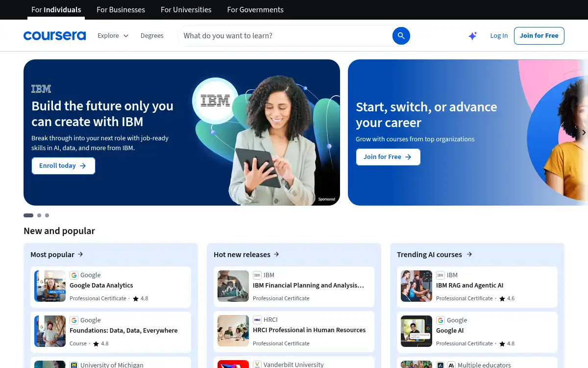The height and width of the screenshot is (368, 588).
Task: Select the first carousel indicator dot
Action: pyautogui.click(x=28, y=215)
